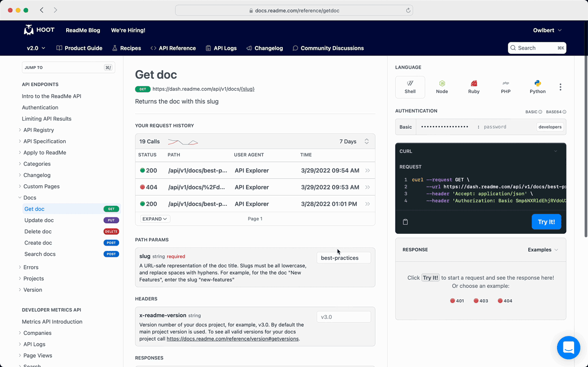Open the top Changelog tab
Viewport: 588px width, 367px height.
click(265, 48)
